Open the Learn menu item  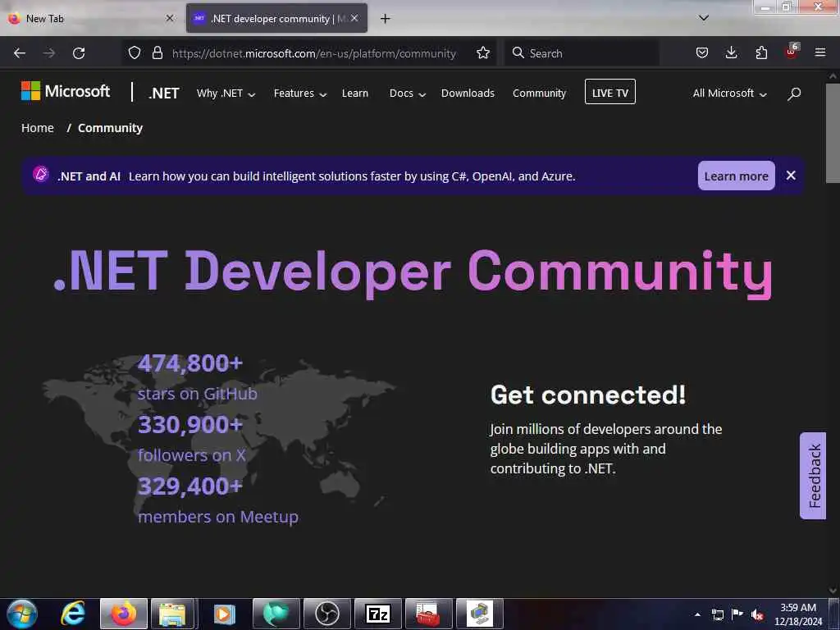click(x=354, y=94)
